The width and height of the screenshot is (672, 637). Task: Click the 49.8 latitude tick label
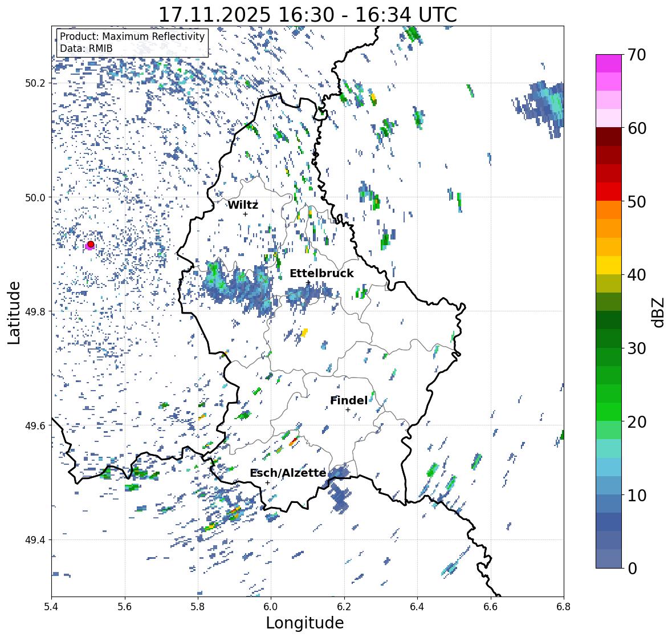(x=35, y=311)
